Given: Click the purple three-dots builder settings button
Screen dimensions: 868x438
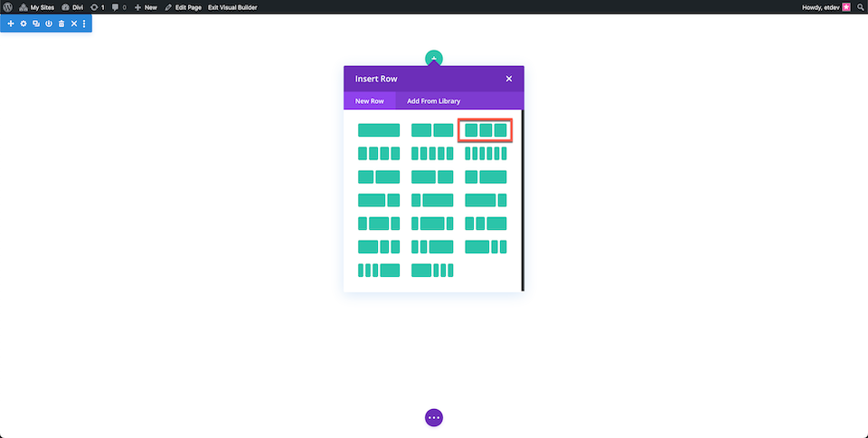Looking at the screenshot, I should pyautogui.click(x=434, y=417).
